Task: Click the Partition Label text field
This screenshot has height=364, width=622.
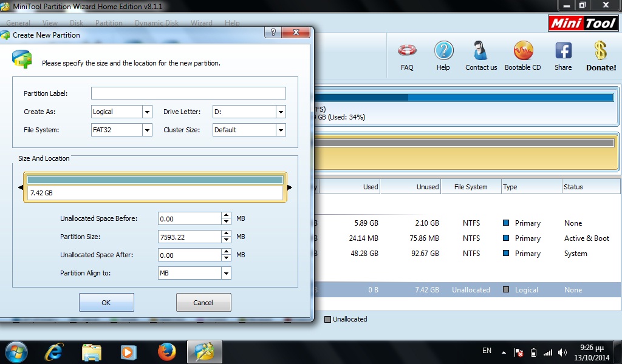Action: pos(188,93)
